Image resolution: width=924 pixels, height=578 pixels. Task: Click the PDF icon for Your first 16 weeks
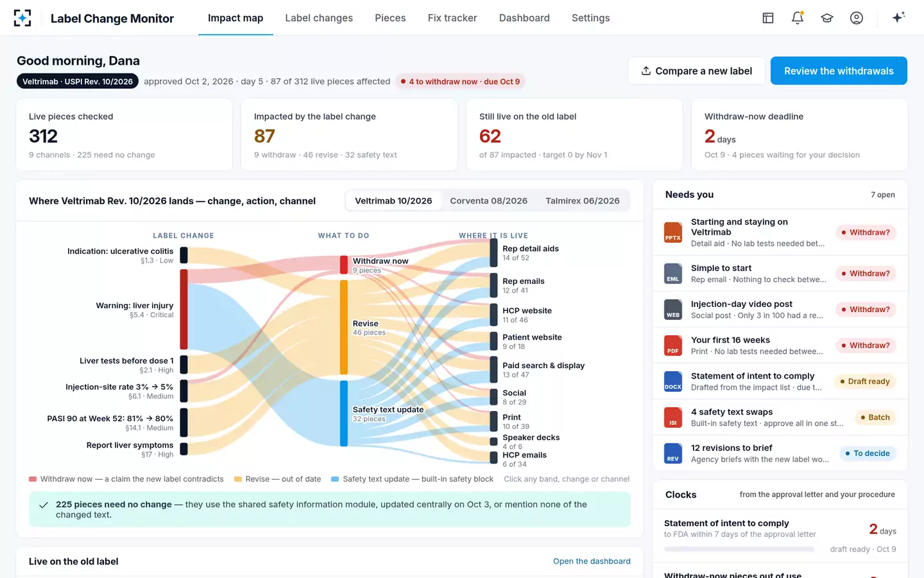click(673, 346)
